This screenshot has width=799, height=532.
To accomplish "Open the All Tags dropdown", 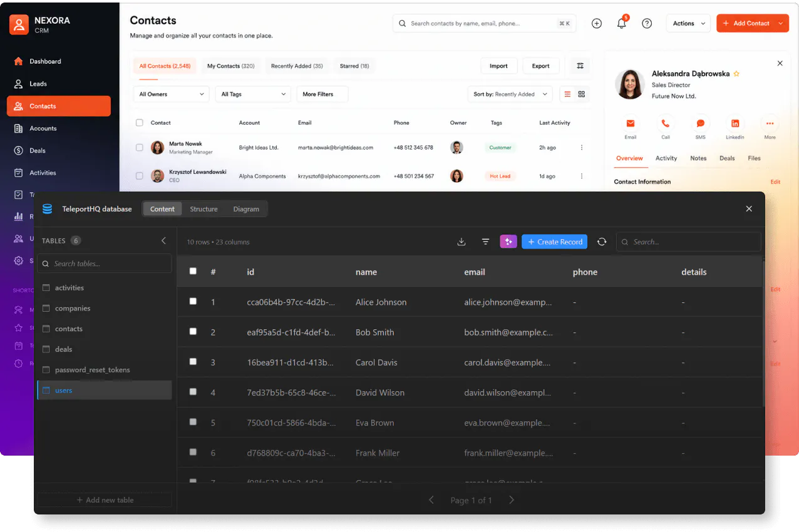I will coord(253,94).
